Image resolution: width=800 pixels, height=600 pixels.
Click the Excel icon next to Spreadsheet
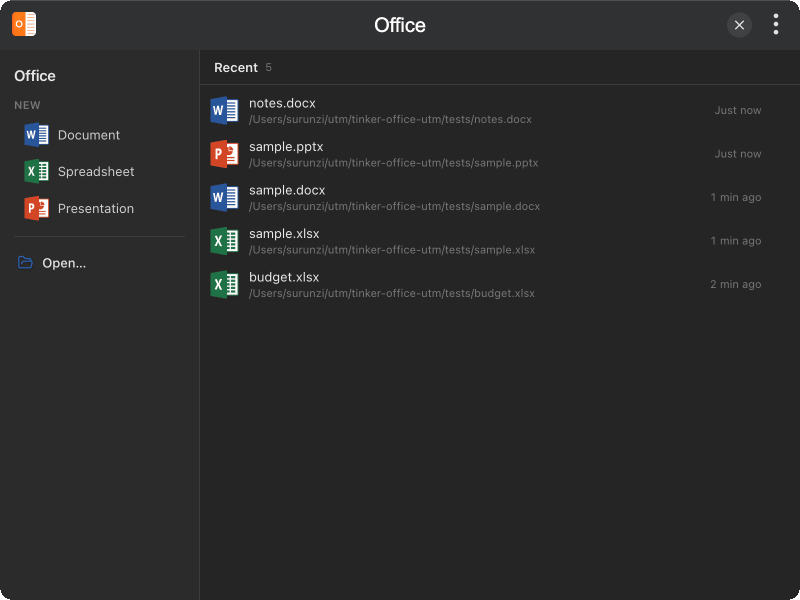point(36,172)
